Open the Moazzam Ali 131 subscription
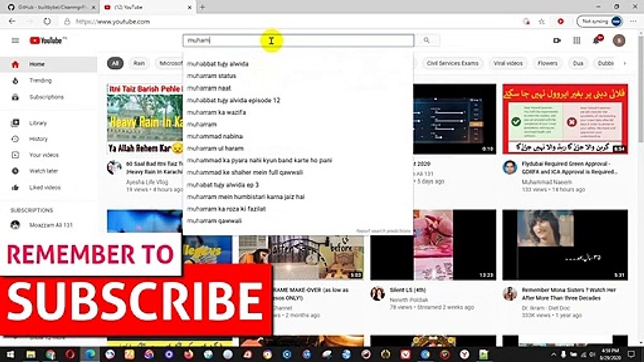This screenshot has width=644, height=362. [48, 225]
